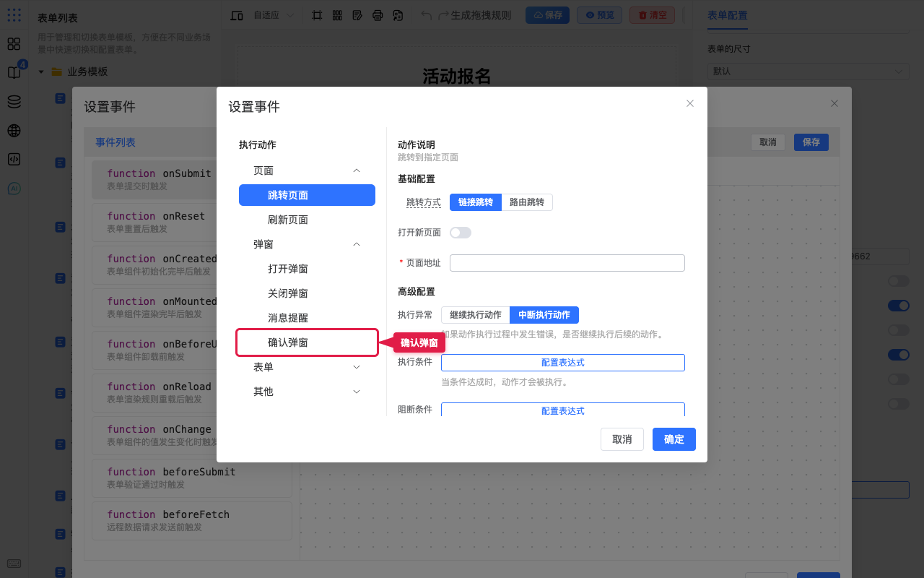Viewport: 924px width, 578px height.
Task: Select 链接跳转 jump mode
Action: (x=476, y=202)
